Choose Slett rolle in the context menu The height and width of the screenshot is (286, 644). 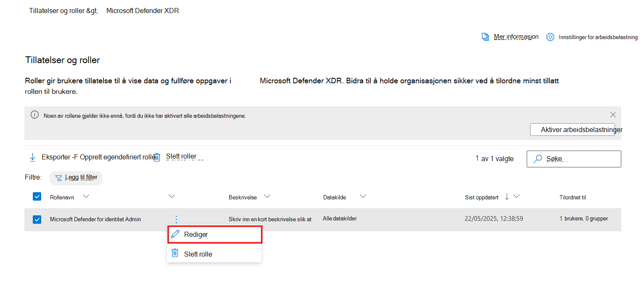coord(214,254)
